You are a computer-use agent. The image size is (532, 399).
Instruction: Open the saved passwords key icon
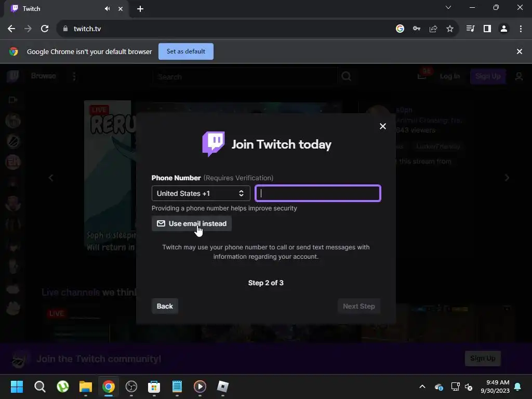417,29
